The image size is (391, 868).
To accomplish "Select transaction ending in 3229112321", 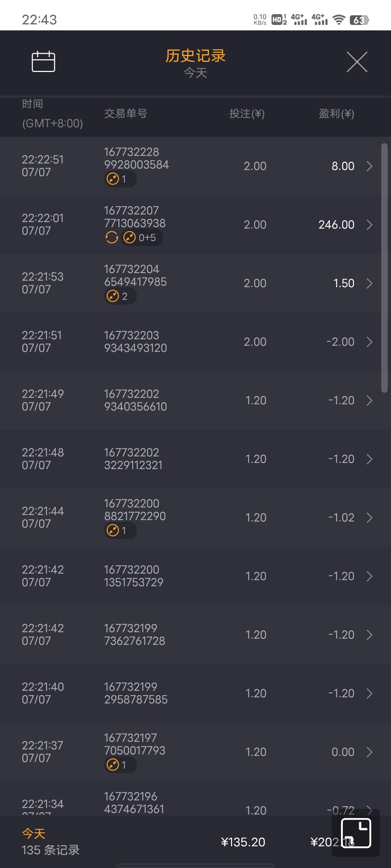I will [133, 459].
